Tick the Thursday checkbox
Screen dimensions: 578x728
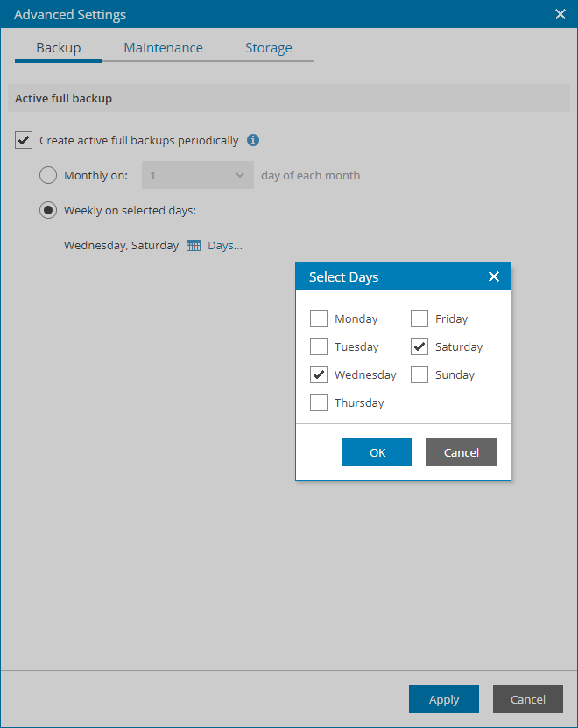pos(319,402)
